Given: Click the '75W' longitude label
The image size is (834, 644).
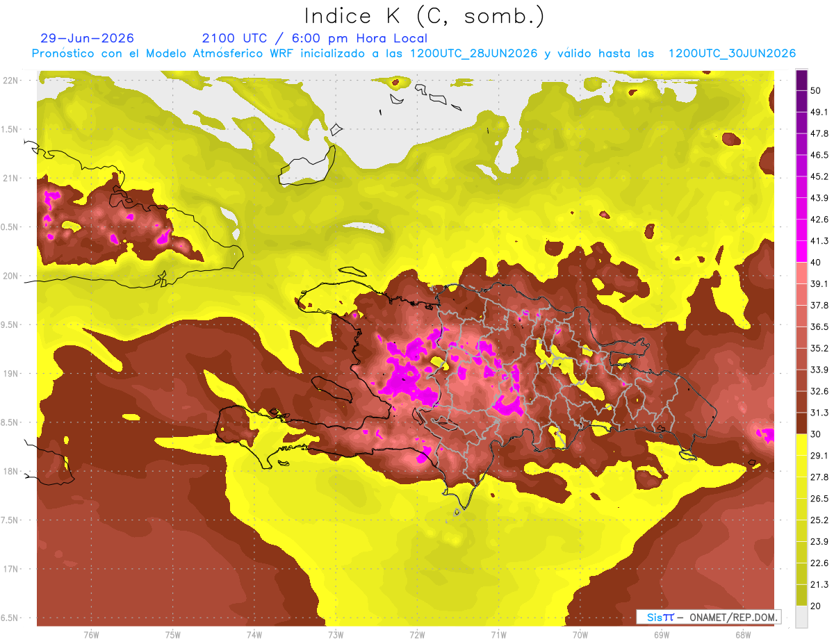Looking at the screenshot, I should tap(173, 634).
